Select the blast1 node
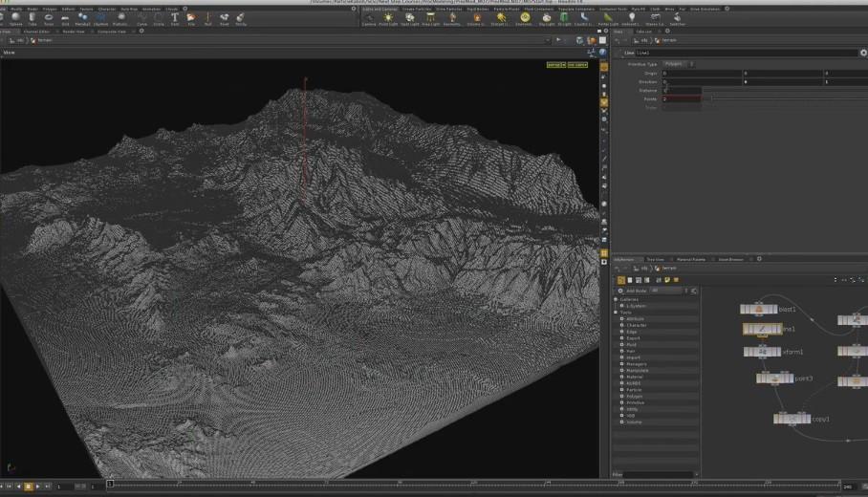Image resolution: width=868 pixels, height=497 pixels. [758, 310]
